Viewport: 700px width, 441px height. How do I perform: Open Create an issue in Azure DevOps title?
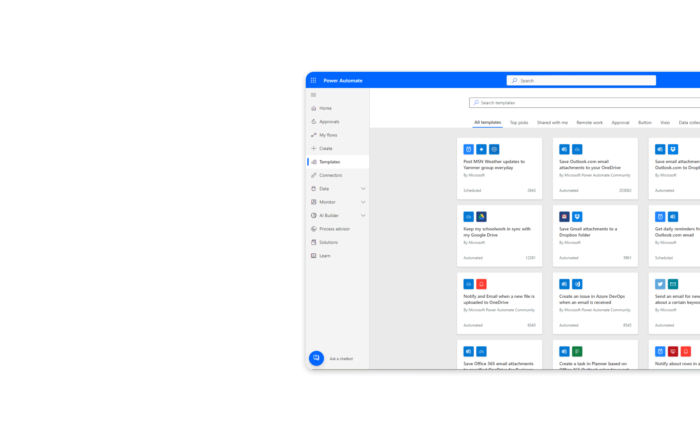pos(592,299)
